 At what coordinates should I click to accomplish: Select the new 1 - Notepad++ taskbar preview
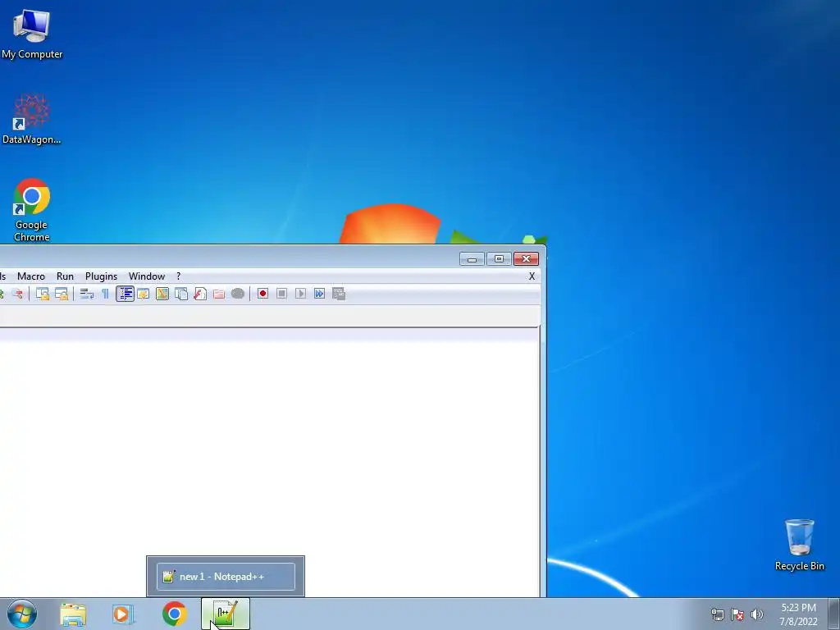226,577
